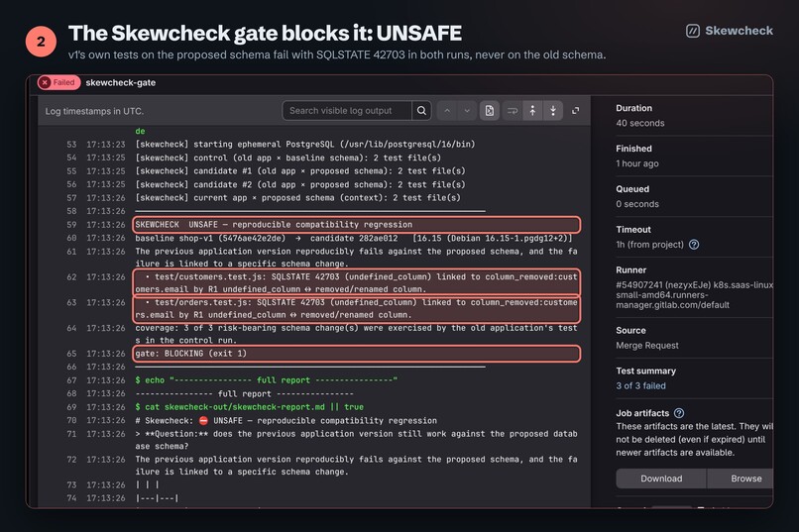Image resolution: width=799 pixels, height=532 pixels.
Task: Select the 'coverage: 3 of 3 risk-bearing' line
Action: point(356,334)
